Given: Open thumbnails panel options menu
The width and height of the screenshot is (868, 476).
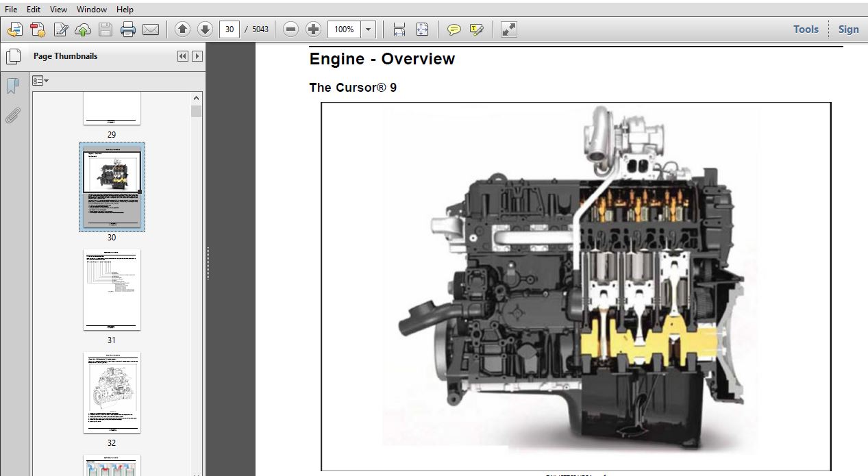Looking at the screenshot, I should [x=40, y=81].
